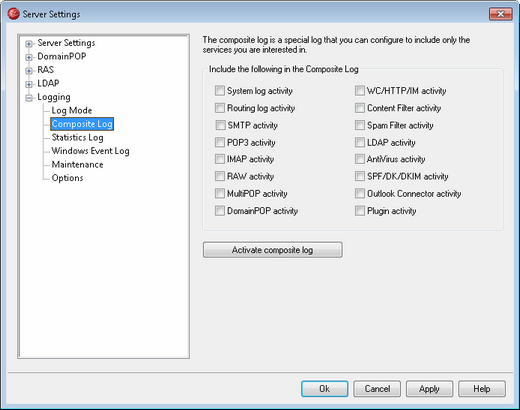
Task: Toggle Spam Filter activity checkbox
Action: [x=360, y=125]
